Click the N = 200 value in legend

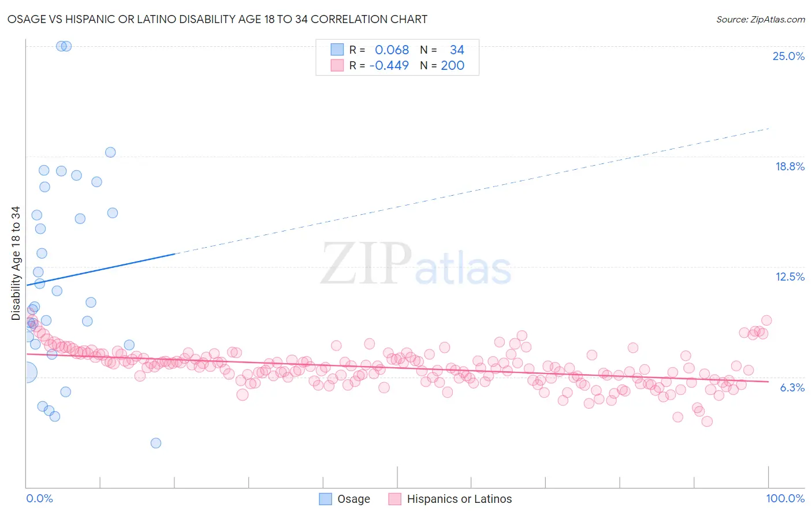pos(442,65)
